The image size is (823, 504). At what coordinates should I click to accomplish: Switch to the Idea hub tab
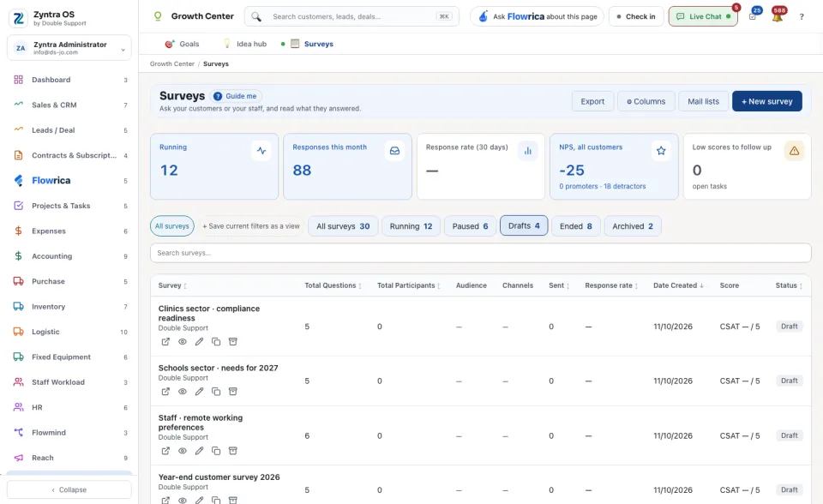pos(245,44)
